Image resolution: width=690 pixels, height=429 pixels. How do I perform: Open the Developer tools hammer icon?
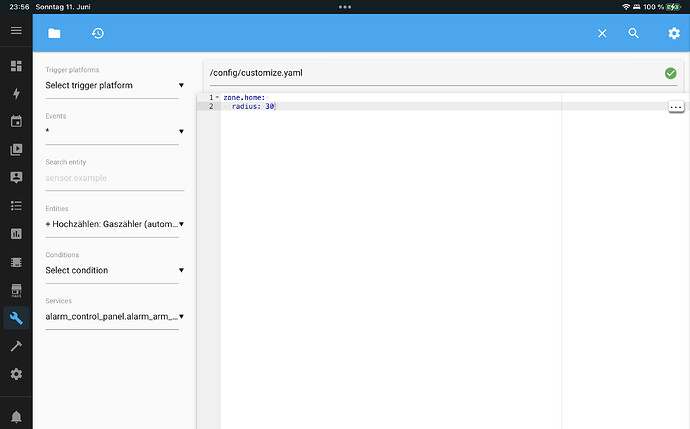click(16, 346)
